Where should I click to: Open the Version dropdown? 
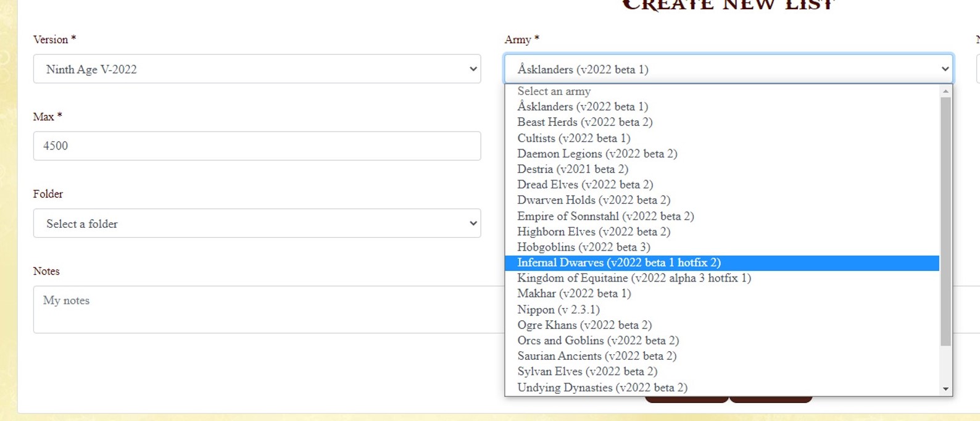point(257,69)
